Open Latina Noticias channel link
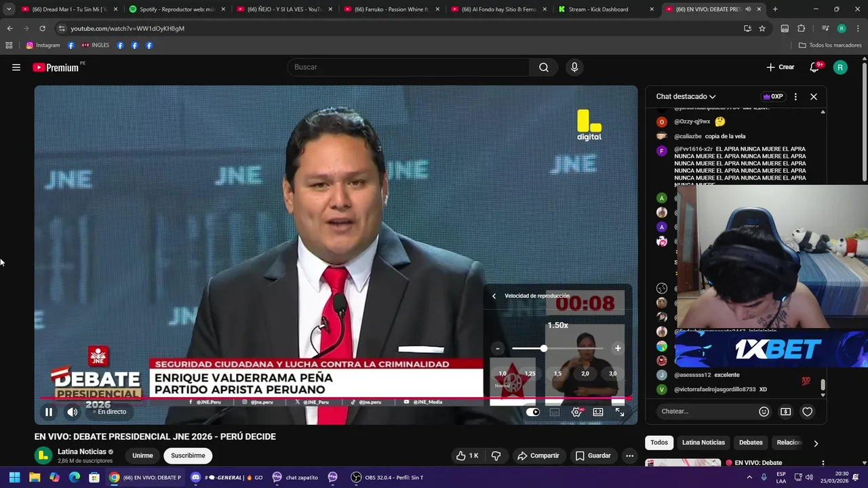This screenshot has height=488, width=868. click(x=82, y=451)
